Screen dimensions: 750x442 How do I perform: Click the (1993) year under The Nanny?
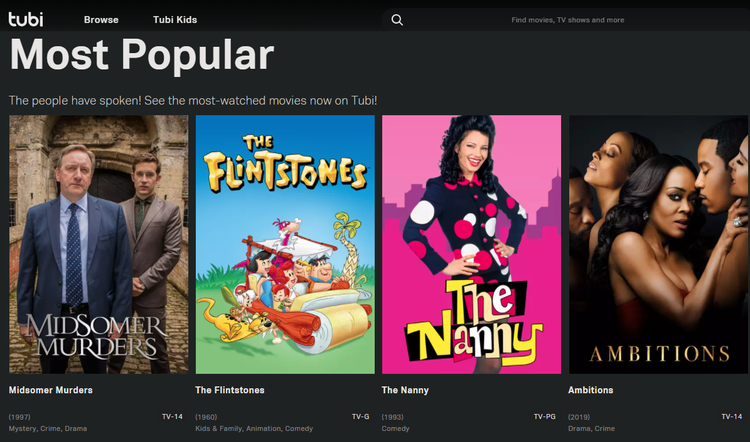coord(393,417)
